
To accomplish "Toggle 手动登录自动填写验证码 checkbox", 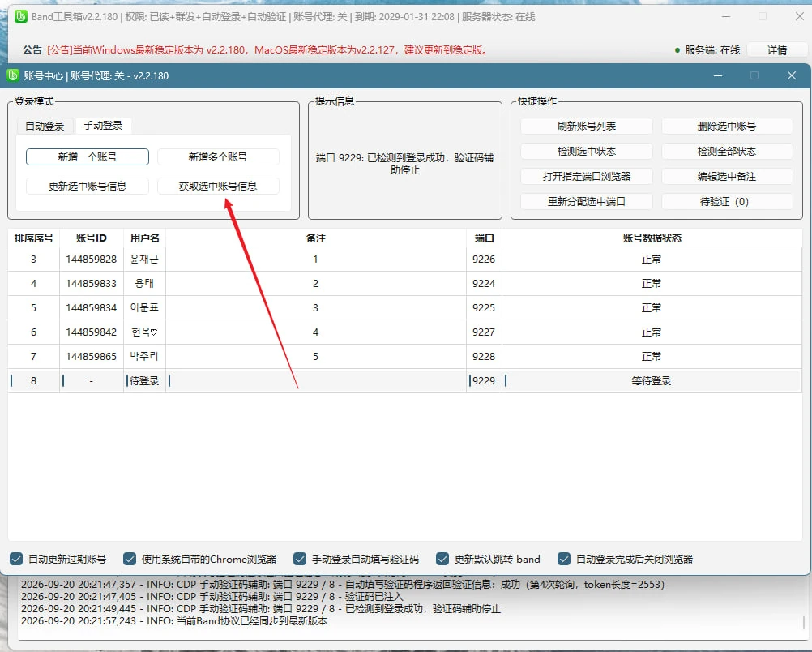I will pos(299,559).
